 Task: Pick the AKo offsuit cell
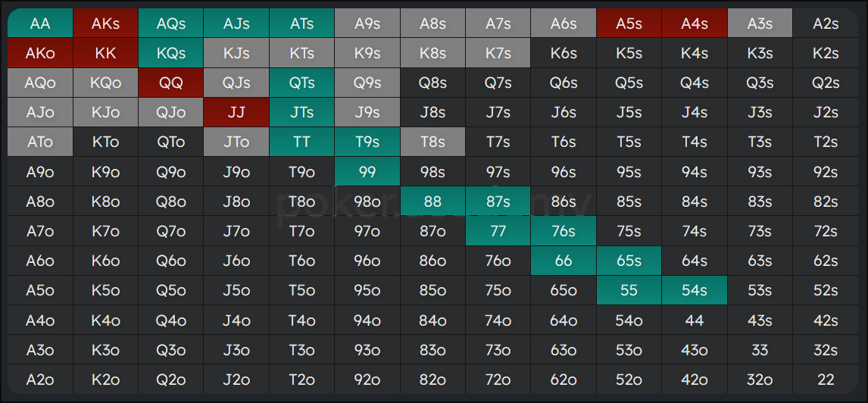pos(40,53)
